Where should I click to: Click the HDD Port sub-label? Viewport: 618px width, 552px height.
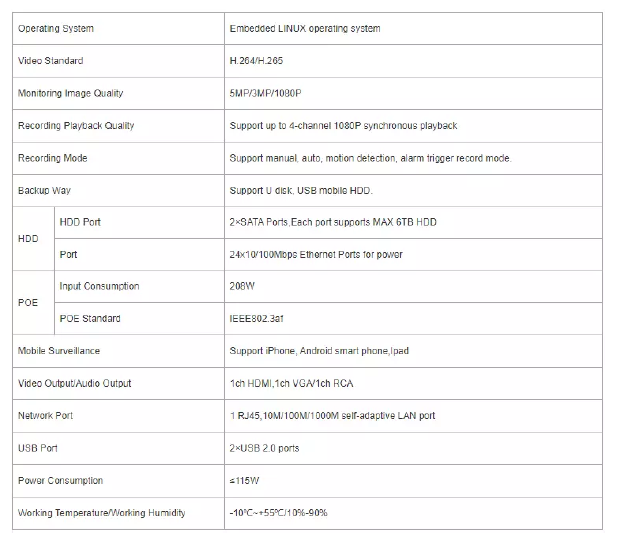click(x=80, y=222)
